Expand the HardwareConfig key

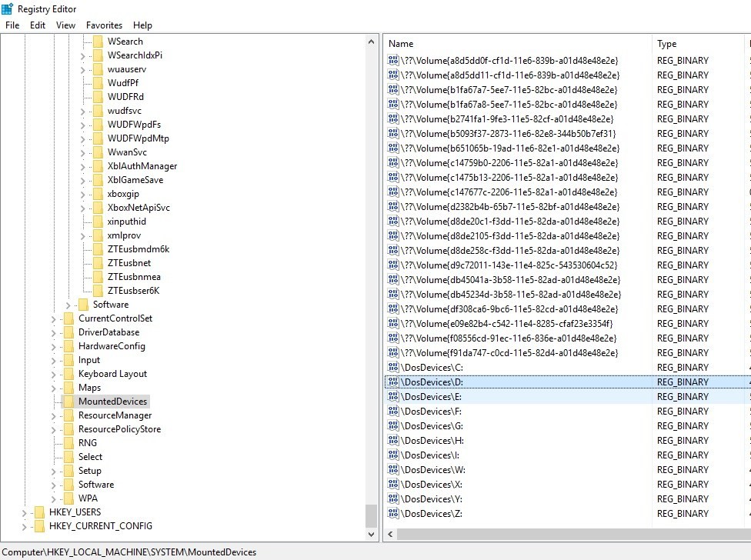point(53,346)
